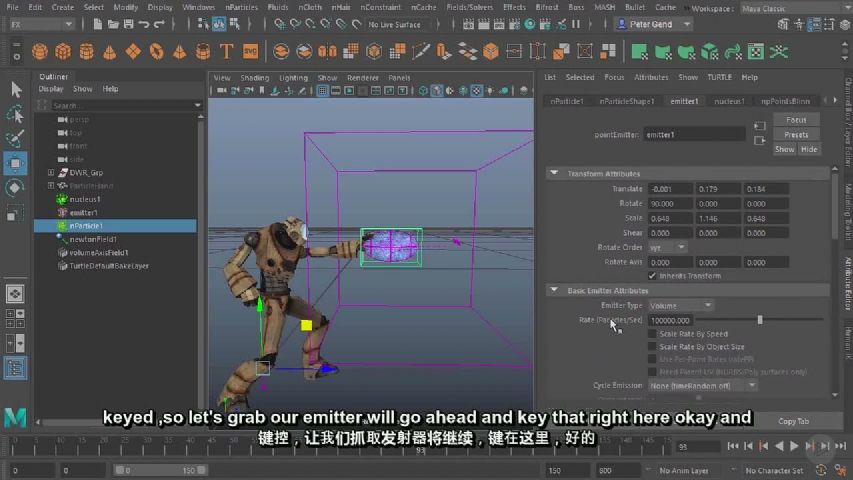
Task: Choose the Scale tool in toolbox
Action: click(14, 214)
